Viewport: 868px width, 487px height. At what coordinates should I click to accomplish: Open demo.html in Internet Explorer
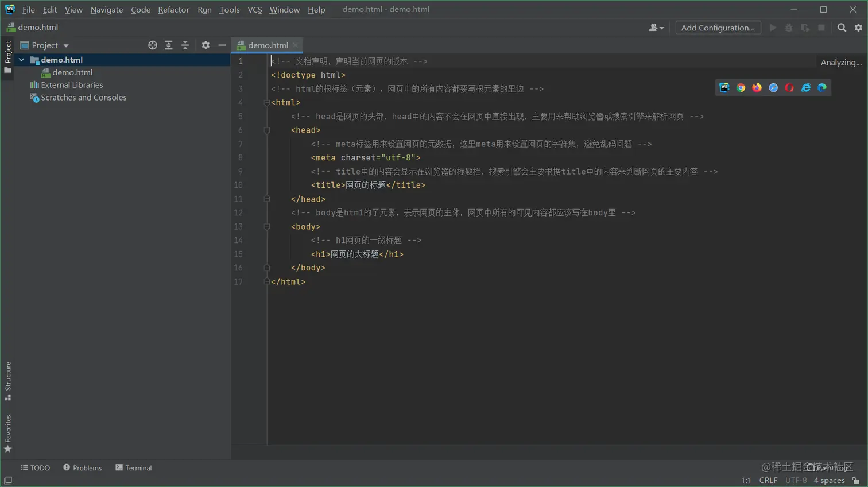[x=806, y=87]
